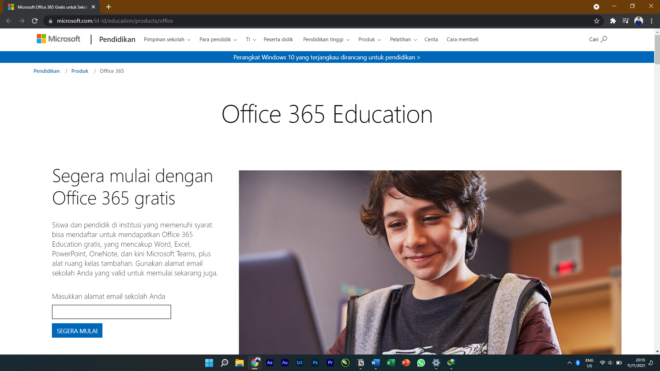
Task: Open a new browser tab
Action: pos(108,7)
